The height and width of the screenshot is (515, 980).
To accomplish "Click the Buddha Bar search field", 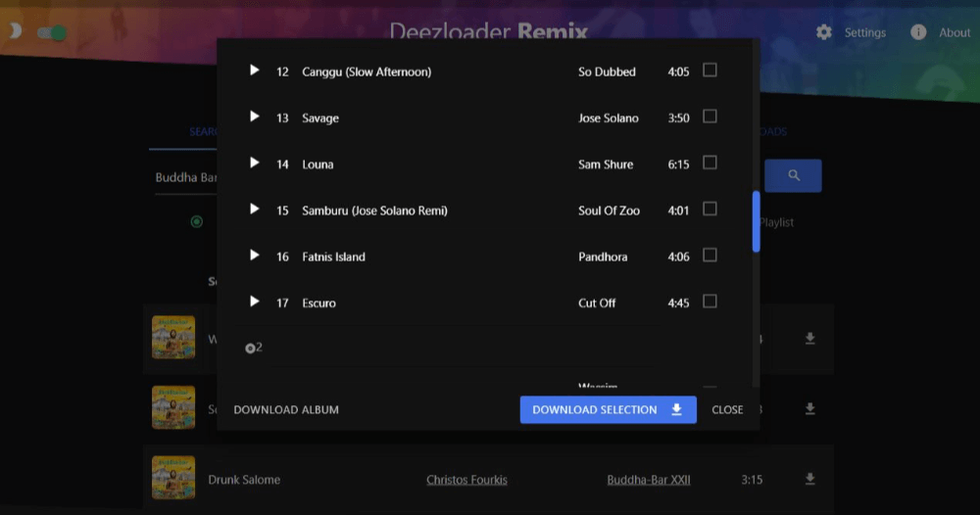I will pyautogui.click(x=185, y=178).
